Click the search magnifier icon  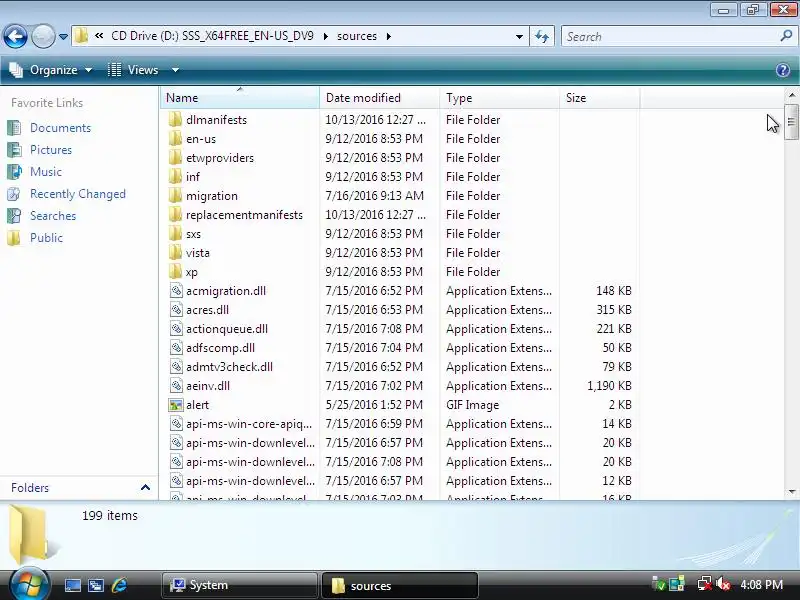tap(786, 36)
